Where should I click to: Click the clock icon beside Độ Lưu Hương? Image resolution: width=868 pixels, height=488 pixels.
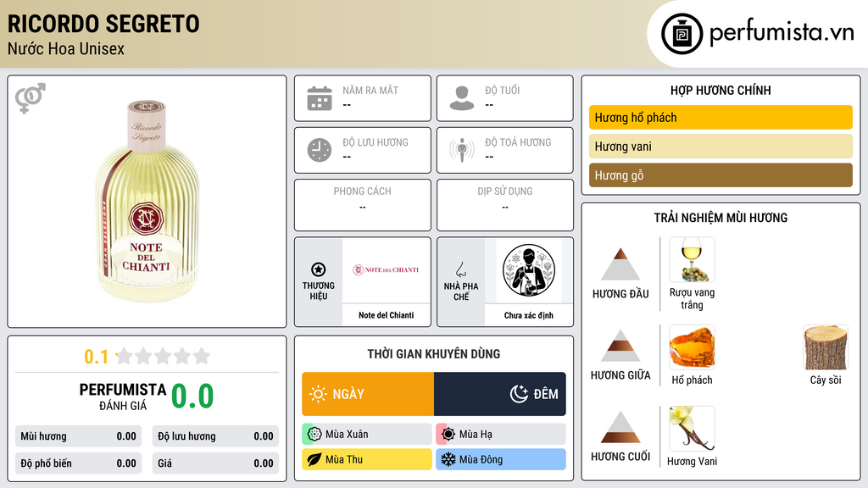click(x=320, y=150)
